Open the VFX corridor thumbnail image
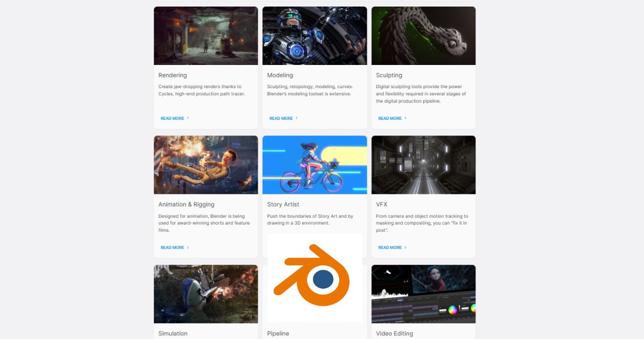The image size is (644, 339). 424,165
